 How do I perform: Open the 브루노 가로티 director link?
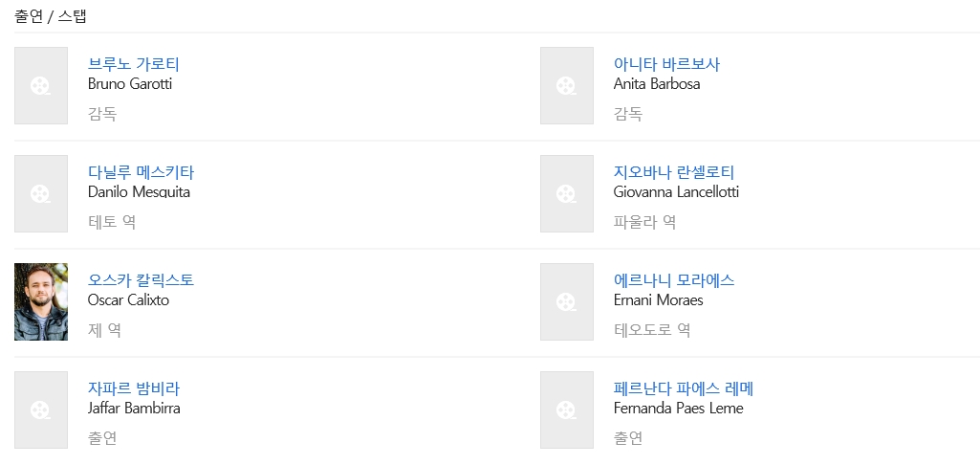[x=134, y=64]
